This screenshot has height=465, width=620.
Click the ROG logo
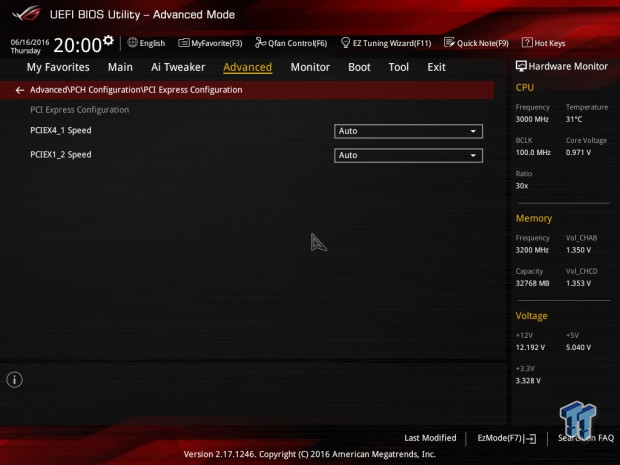point(27,14)
